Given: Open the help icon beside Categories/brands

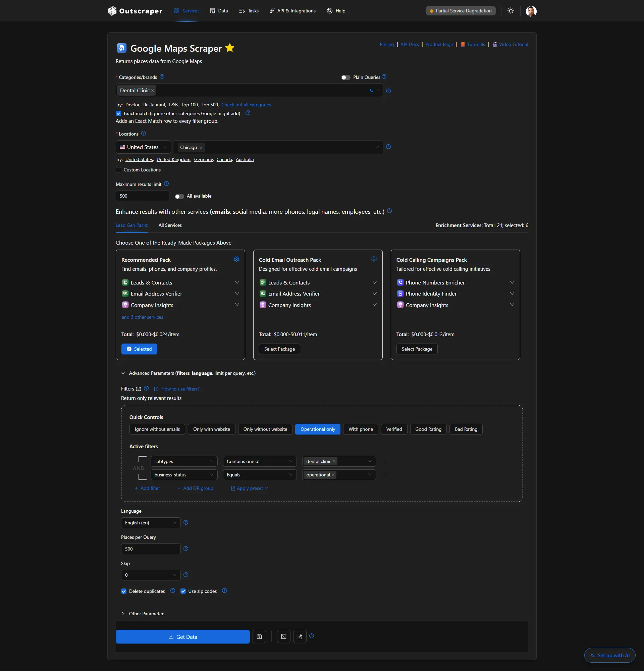Looking at the screenshot, I should (x=162, y=77).
